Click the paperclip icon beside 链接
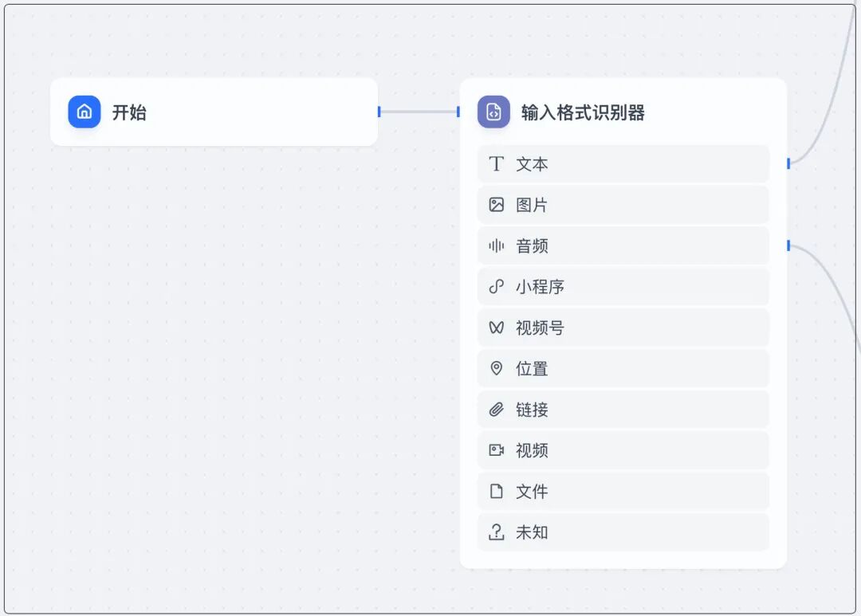Screen dimensions: 861x616 click(x=497, y=410)
